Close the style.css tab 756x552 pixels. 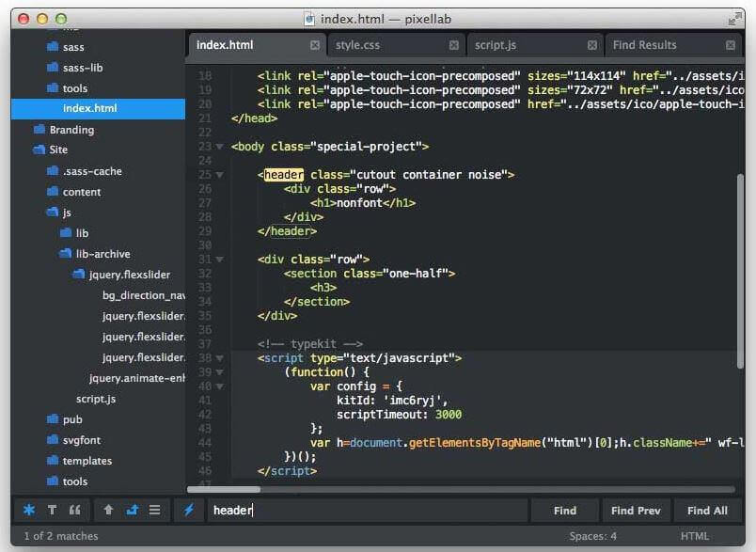[x=454, y=45]
